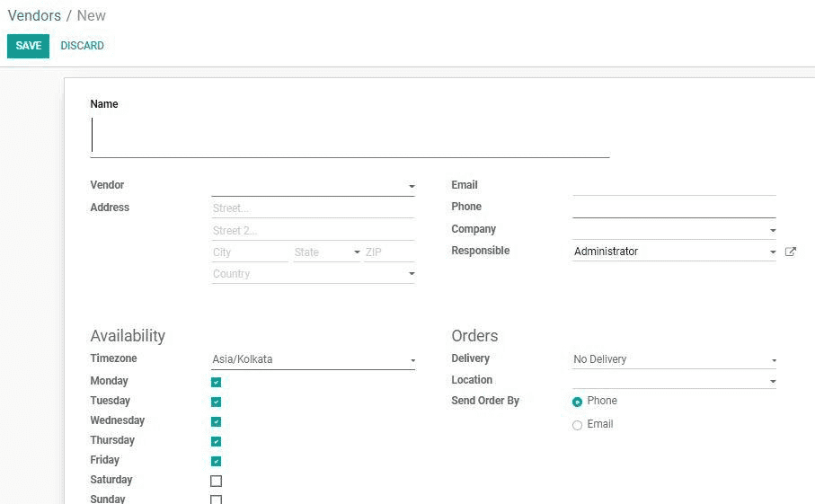Viewport: 815px width, 504px height.
Task: Open the State dropdown
Action: [x=327, y=252]
